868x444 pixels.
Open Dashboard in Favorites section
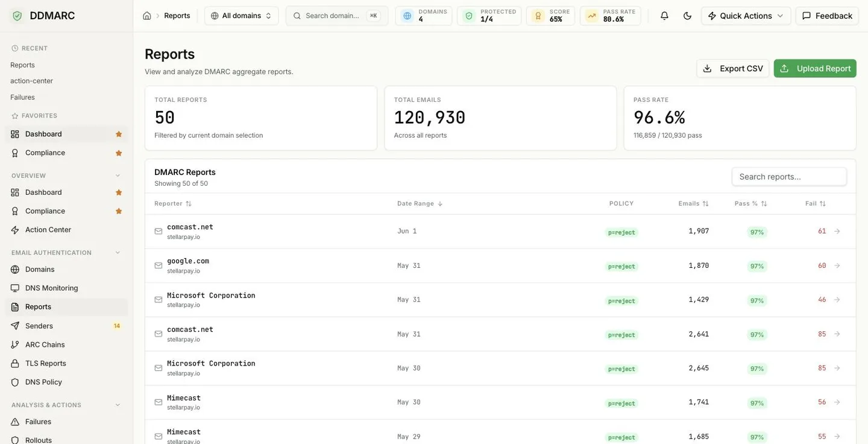click(66, 134)
